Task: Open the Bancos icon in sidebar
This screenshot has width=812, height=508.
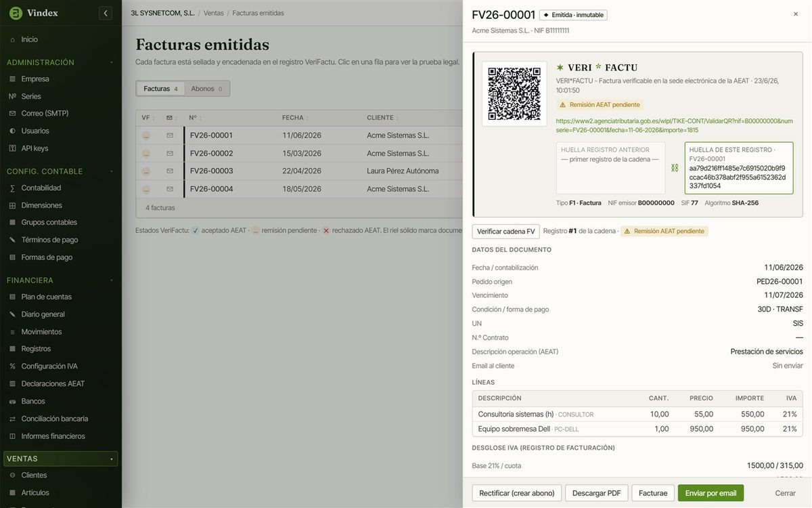Action: coord(12,402)
